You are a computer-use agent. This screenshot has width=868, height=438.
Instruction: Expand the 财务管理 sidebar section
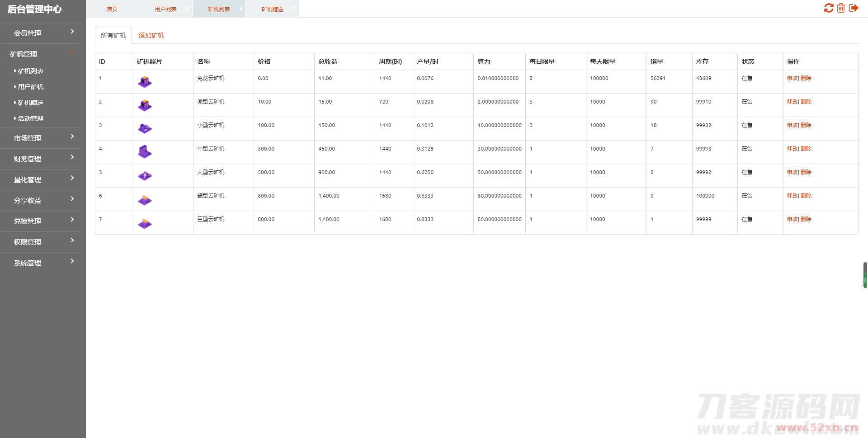click(41, 159)
